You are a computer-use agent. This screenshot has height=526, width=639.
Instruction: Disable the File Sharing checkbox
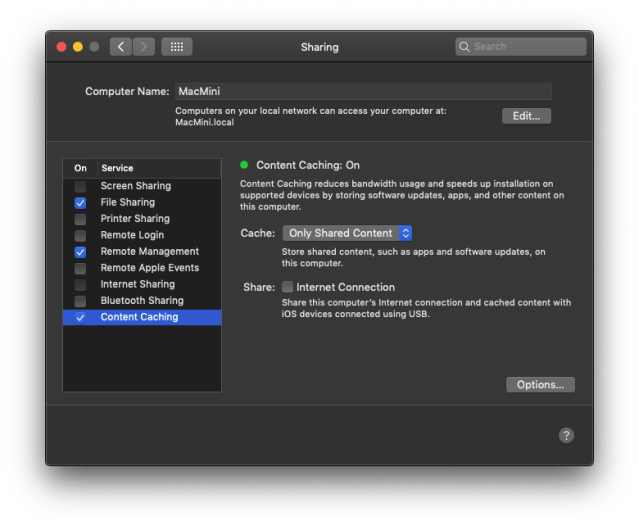coord(80,203)
